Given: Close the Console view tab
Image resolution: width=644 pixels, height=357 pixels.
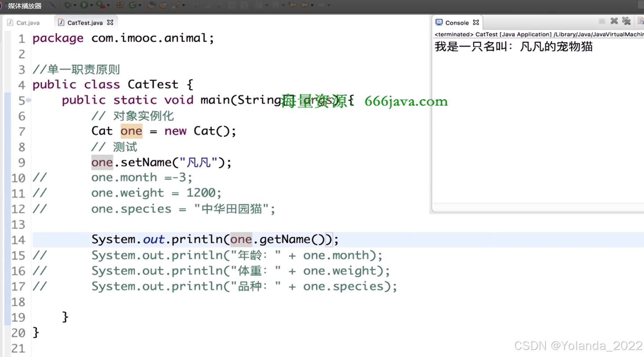Looking at the screenshot, I should [x=476, y=22].
